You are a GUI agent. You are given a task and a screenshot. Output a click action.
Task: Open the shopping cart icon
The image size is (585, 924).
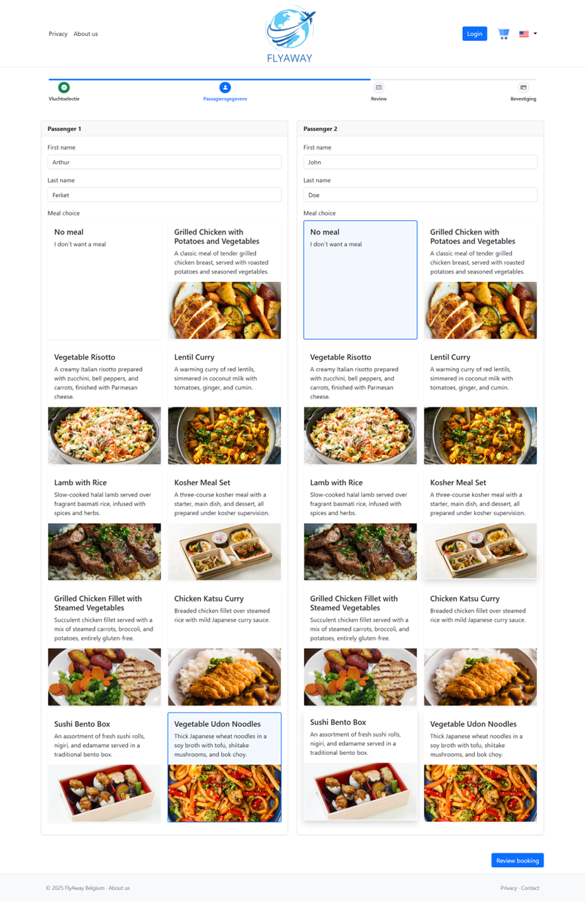click(503, 34)
